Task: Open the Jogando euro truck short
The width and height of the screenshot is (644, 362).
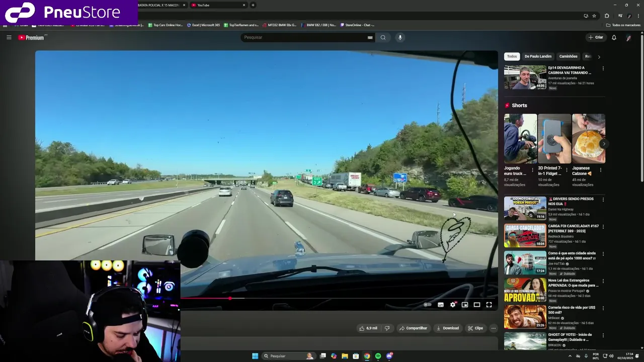Action: (x=520, y=139)
